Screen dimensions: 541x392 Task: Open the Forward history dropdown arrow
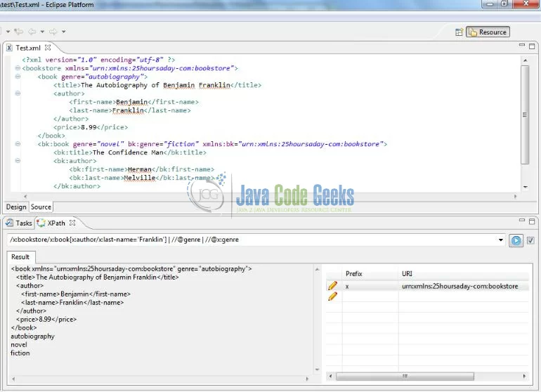point(64,32)
